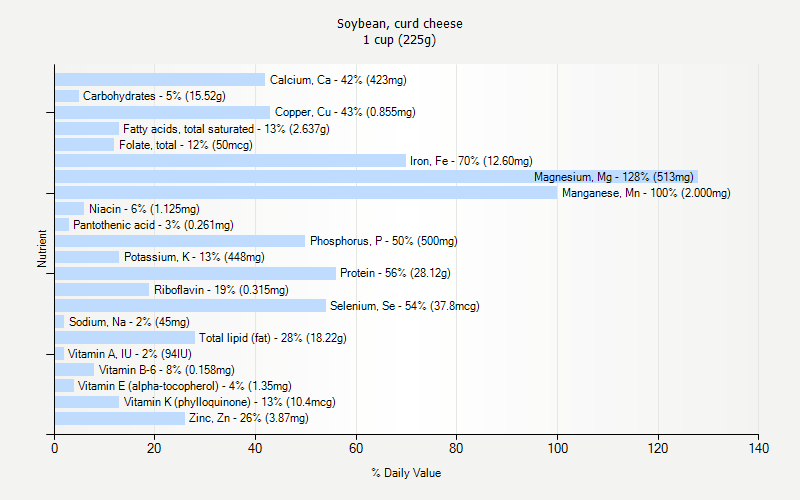Click the x-axis tick label '80'
This screenshot has width=800, height=500.
click(456, 448)
